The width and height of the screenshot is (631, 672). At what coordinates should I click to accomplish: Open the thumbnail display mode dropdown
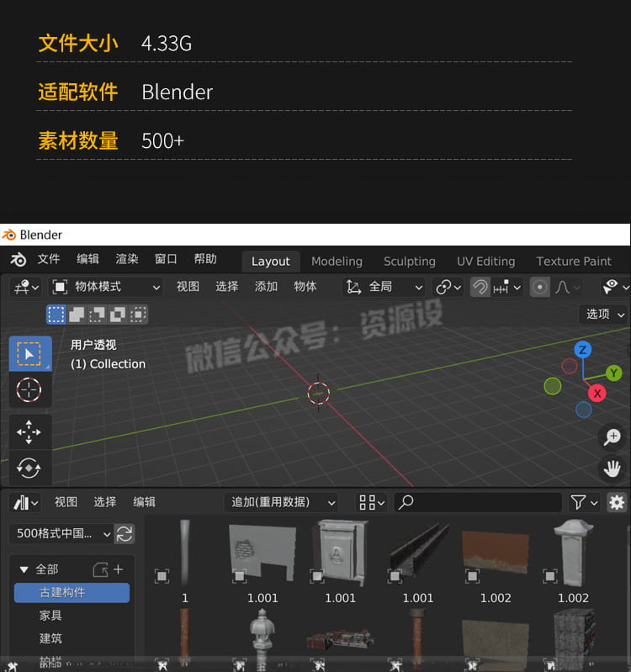coord(371,502)
